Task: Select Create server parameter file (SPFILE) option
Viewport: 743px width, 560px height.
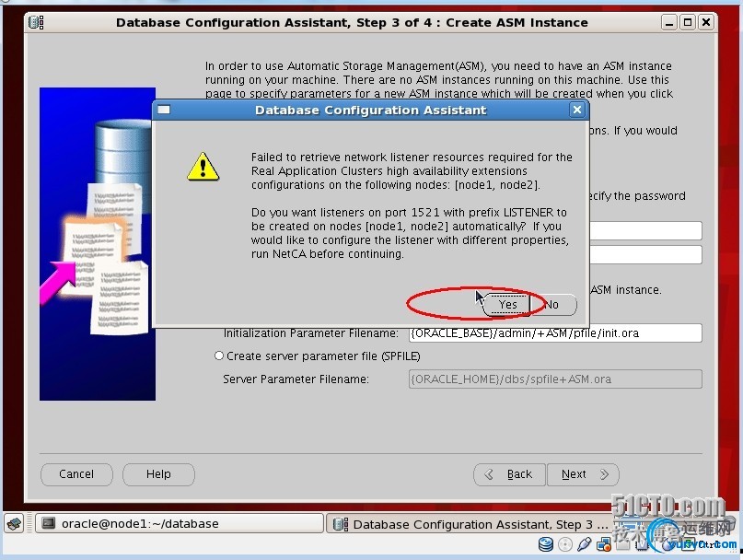Action: pyautogui.click(x=219, y=356)
